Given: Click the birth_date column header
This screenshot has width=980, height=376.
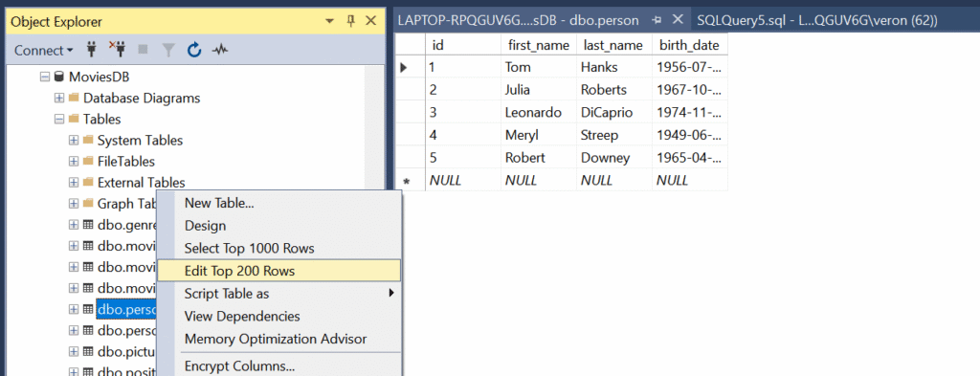Looking at the screenshot, I should [689, 44].
